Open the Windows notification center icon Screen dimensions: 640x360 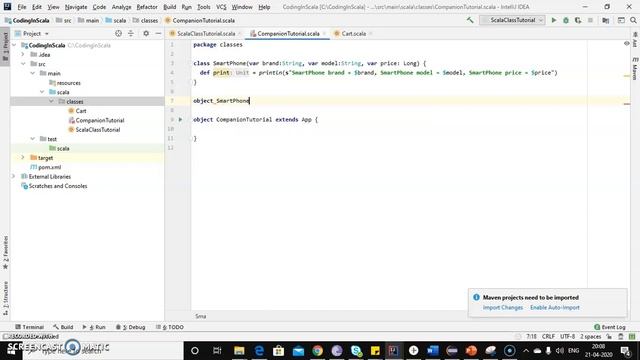click(x=625, y=351)
